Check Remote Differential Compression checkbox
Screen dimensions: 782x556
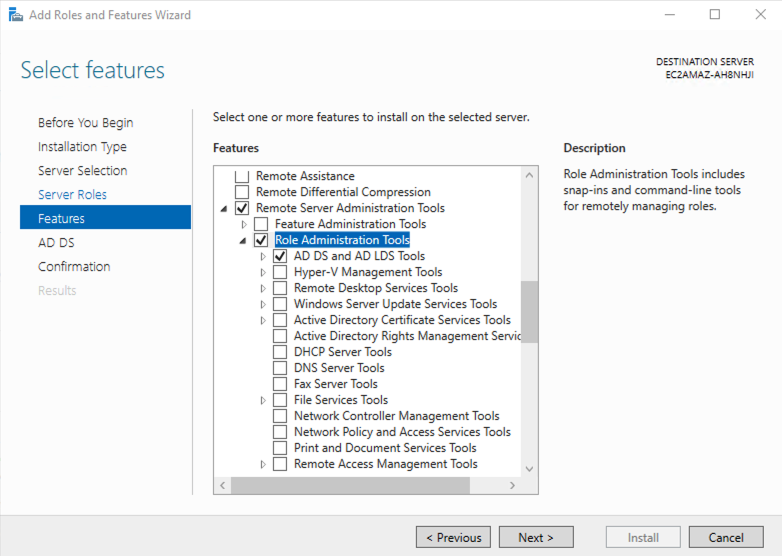pos(242,192)
